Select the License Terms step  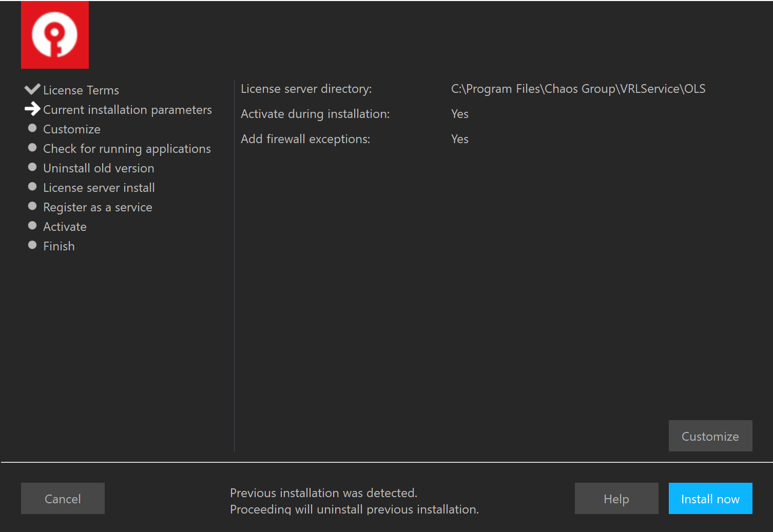coord(81,90)
